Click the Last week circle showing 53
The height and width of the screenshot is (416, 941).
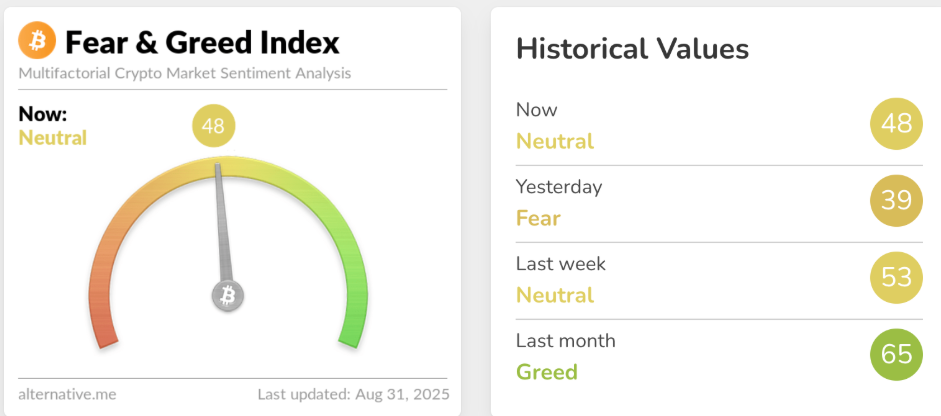click(x=896, y=278)
